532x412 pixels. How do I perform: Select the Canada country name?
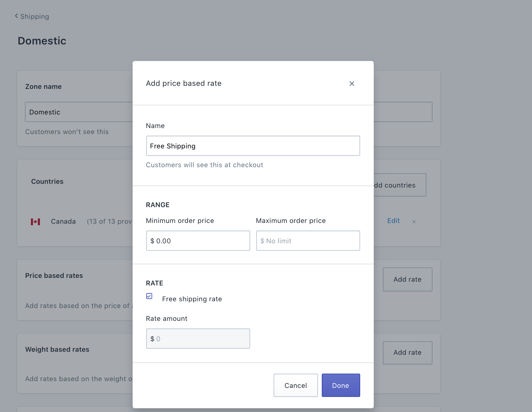point(63,221)
